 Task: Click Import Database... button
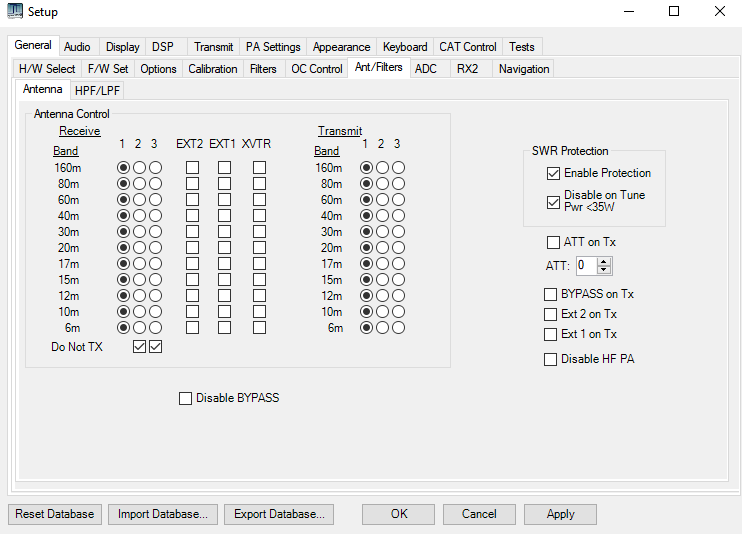coord(163,514)
